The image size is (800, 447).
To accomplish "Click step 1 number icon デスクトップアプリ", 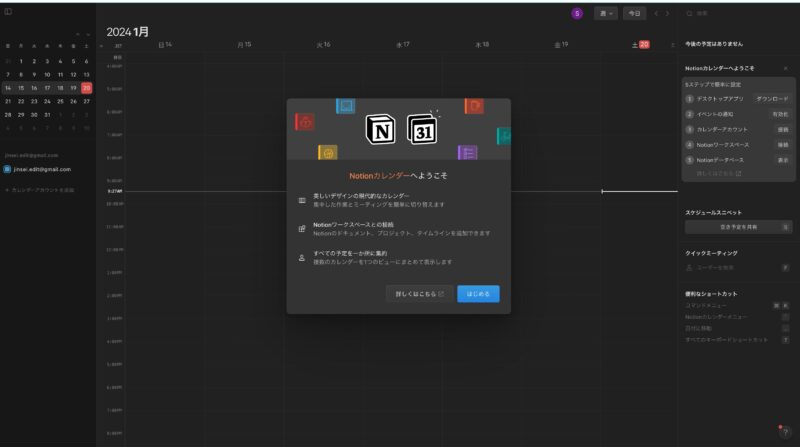I will click(689, 99).
